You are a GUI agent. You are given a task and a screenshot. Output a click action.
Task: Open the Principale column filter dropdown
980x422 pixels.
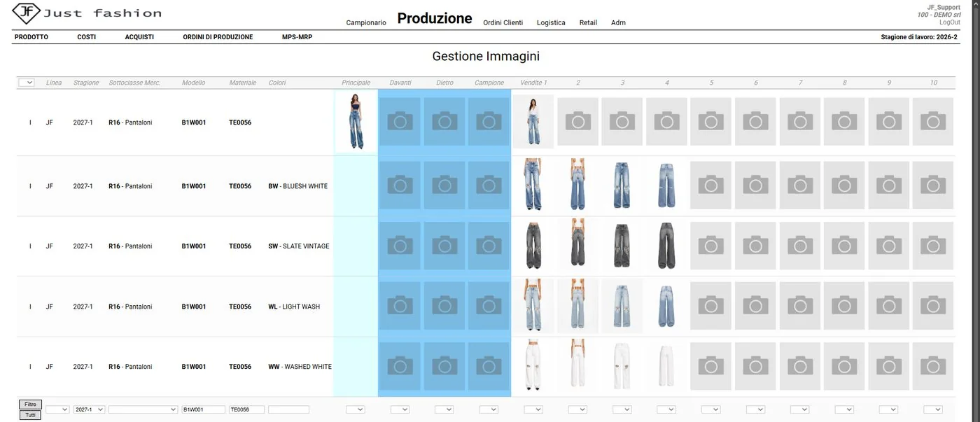[x=356, y=409]
